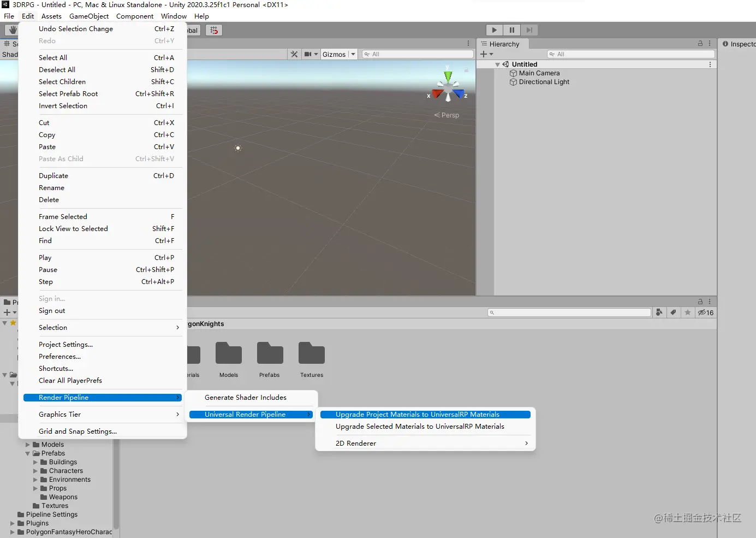Search by Label in Project panel
Screen dimensions: 756x538
click(x=674, y=312)
